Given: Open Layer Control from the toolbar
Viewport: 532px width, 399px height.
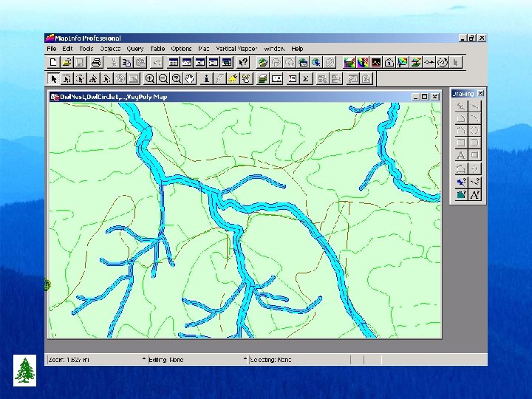Looking at the screenshot, I should click(x=262, y=79).
